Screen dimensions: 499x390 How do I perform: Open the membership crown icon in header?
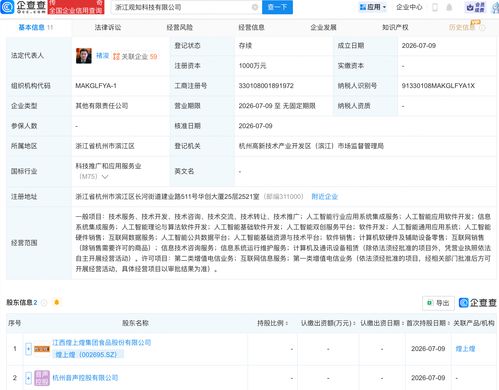click(x=476, y=7)
